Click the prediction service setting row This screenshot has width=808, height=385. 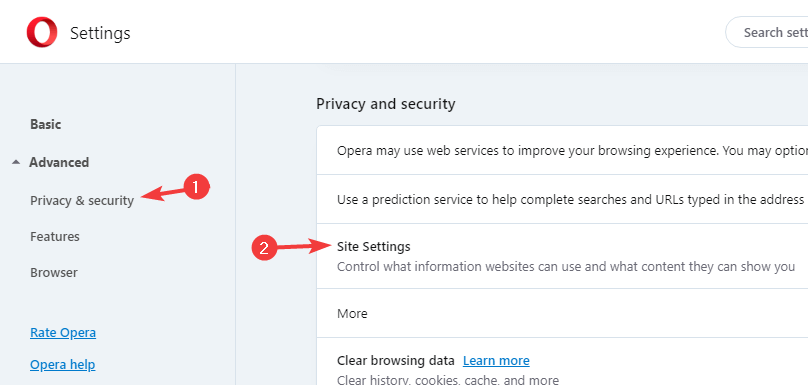(x=562, y=199)
